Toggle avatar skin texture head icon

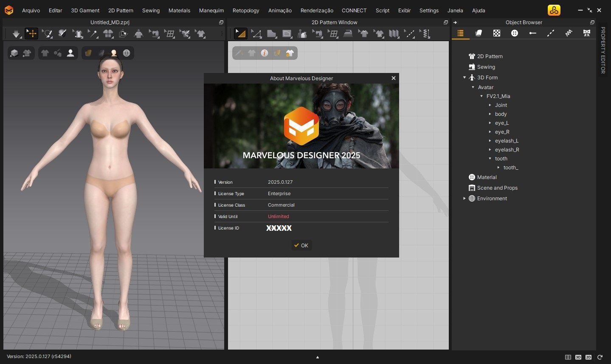tap(114, 53)
